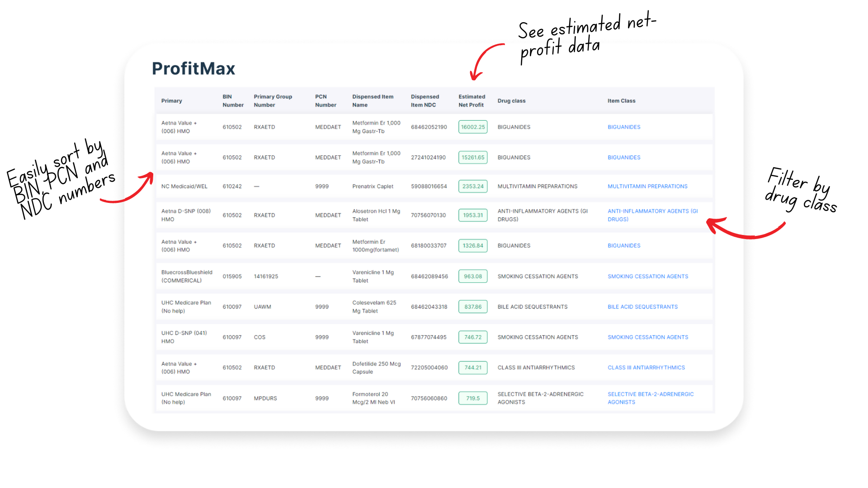Select the 16002.25 net profit badge

click(x=472, y=127)
